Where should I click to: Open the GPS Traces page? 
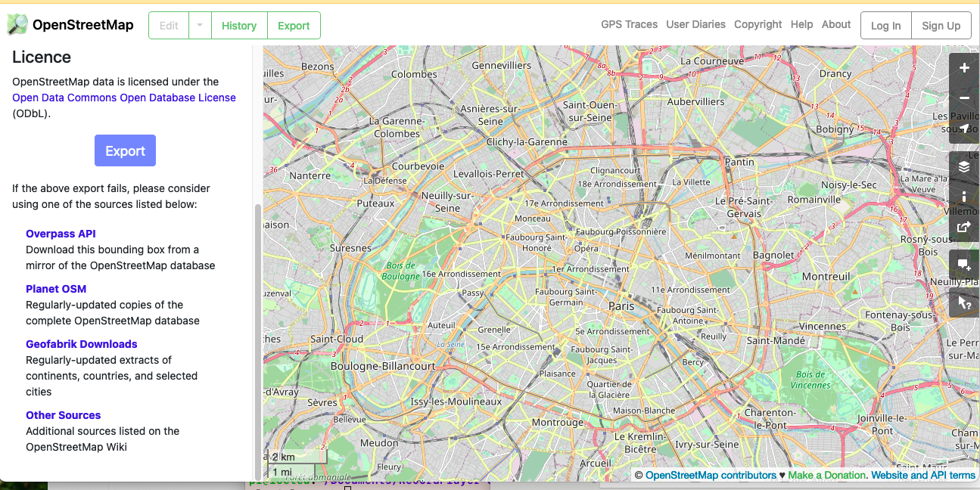click(x=629, y=24)
